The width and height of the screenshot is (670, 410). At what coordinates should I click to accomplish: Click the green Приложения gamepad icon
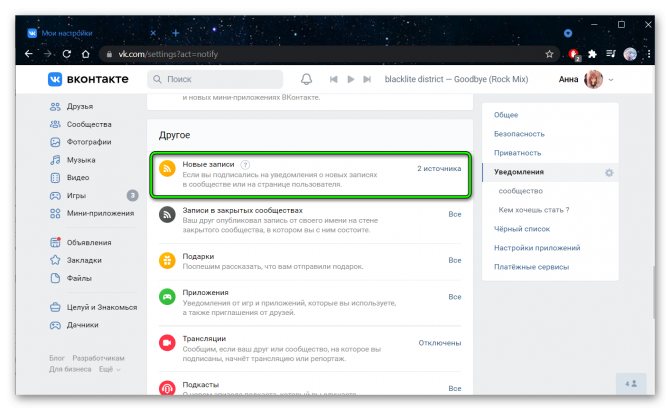167,297
